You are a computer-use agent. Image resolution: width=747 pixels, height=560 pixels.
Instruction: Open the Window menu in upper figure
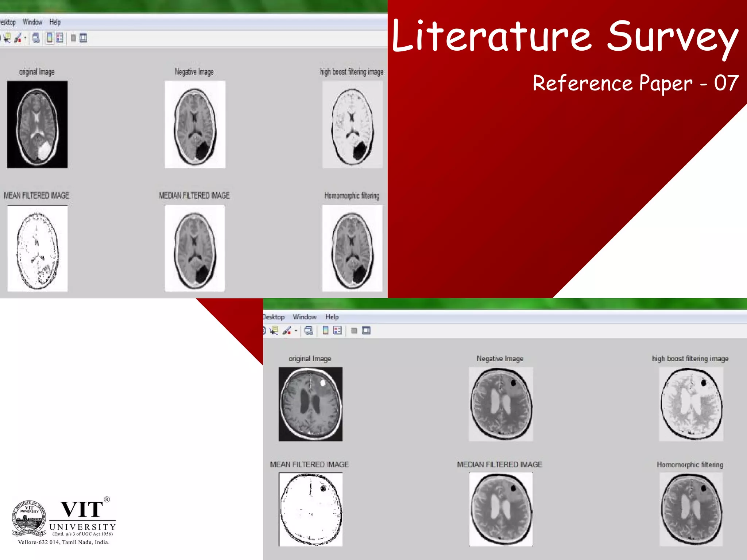(32, 22)
